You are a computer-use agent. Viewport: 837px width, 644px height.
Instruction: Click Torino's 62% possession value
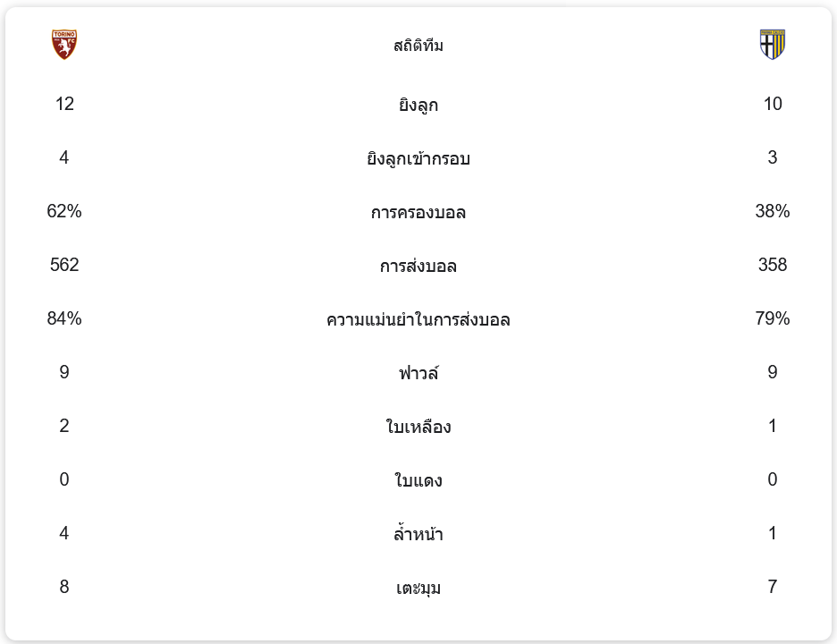coord(64,211)
